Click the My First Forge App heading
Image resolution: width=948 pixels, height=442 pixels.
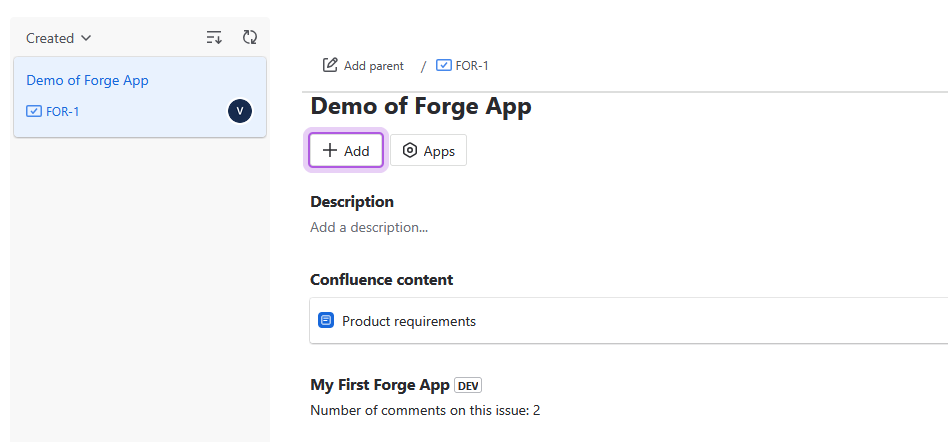pos(380,385)
